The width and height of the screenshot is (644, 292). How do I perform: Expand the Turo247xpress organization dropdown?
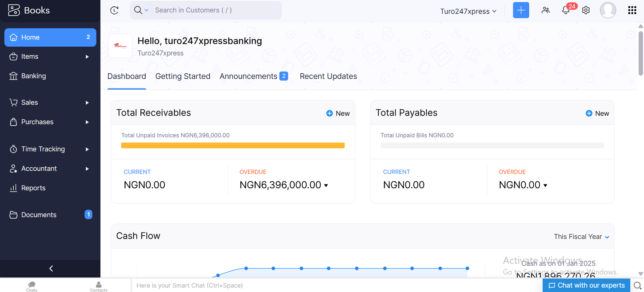(x=468, y=11)
